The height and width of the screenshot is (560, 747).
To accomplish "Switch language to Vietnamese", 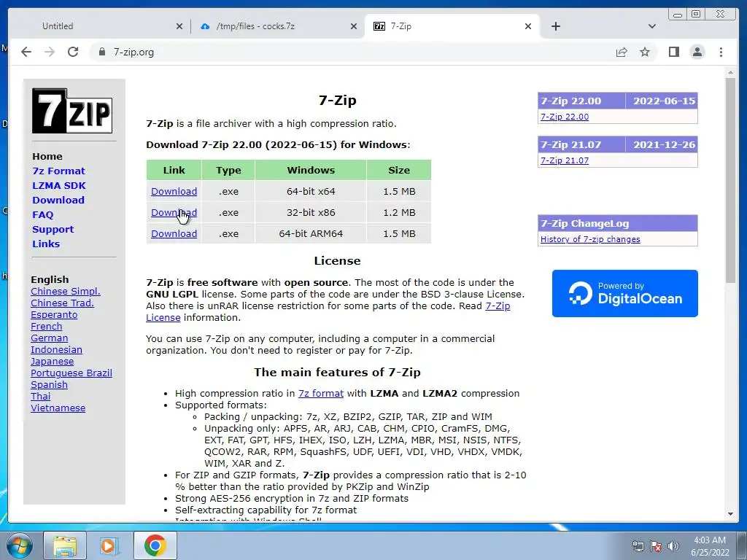I will (58, 408).
